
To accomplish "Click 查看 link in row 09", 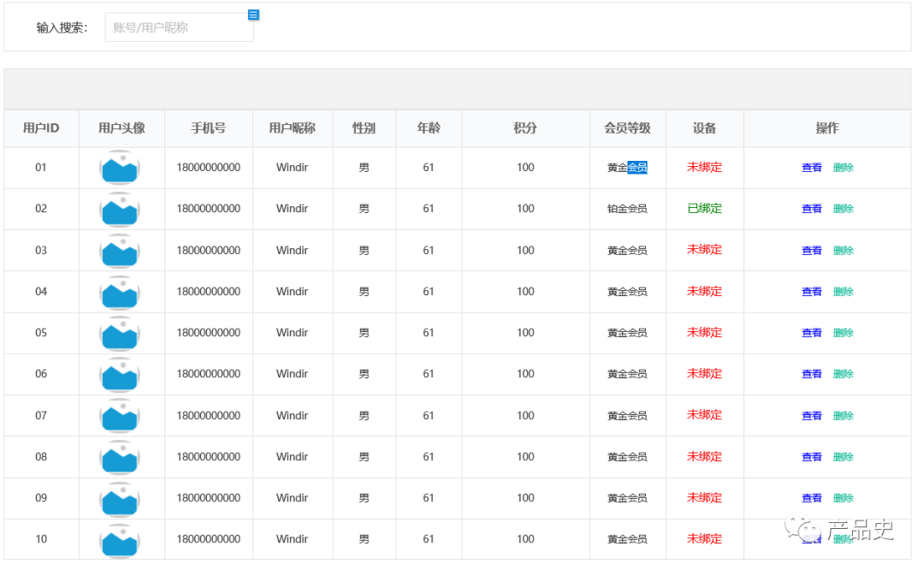I will pos(811,498).
